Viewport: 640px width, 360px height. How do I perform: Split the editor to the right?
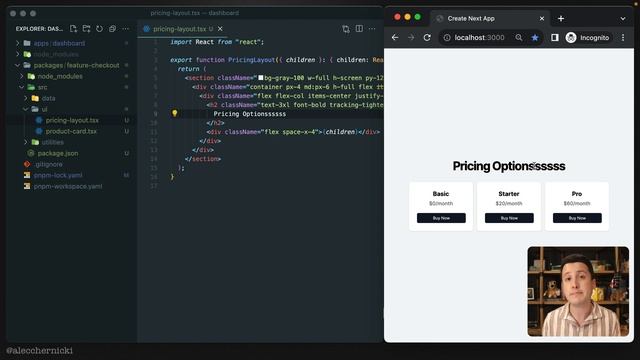pyautogui.click(x=359, y=29)
